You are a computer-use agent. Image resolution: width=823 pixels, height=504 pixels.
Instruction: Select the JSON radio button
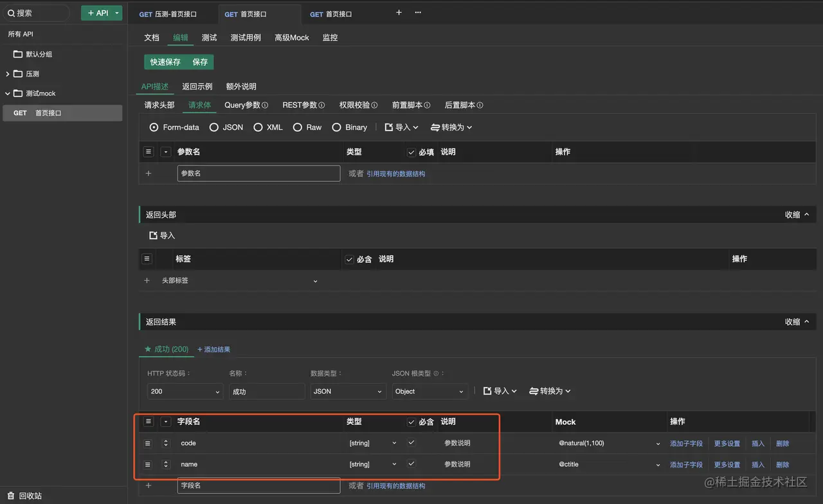[x=214, y=127]
